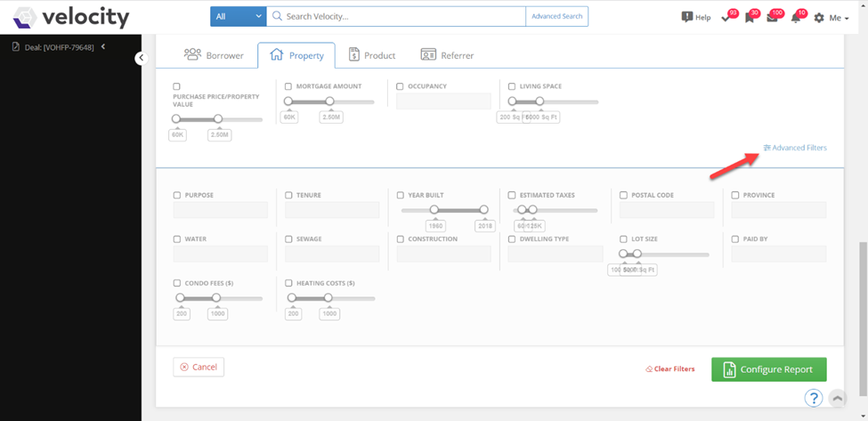
Task: Toggle the Dwelling Type checkbox
Action: coord(512,239)
